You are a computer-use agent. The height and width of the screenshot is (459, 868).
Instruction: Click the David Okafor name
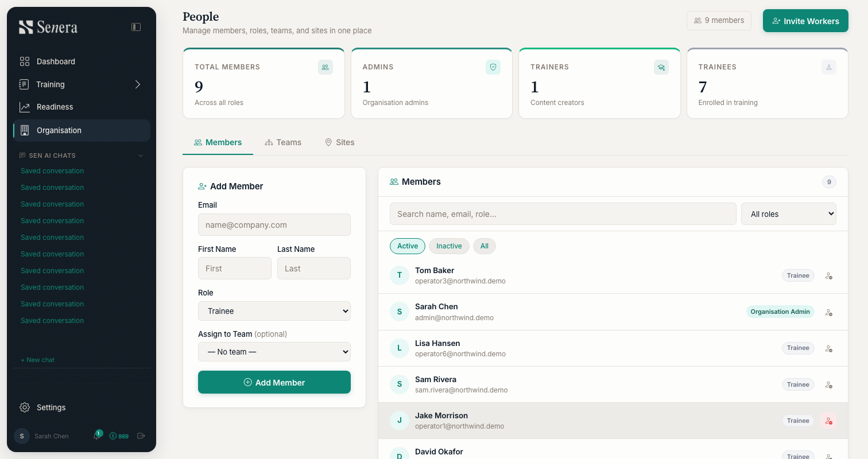pyautogui.click(x=439, y=452)
